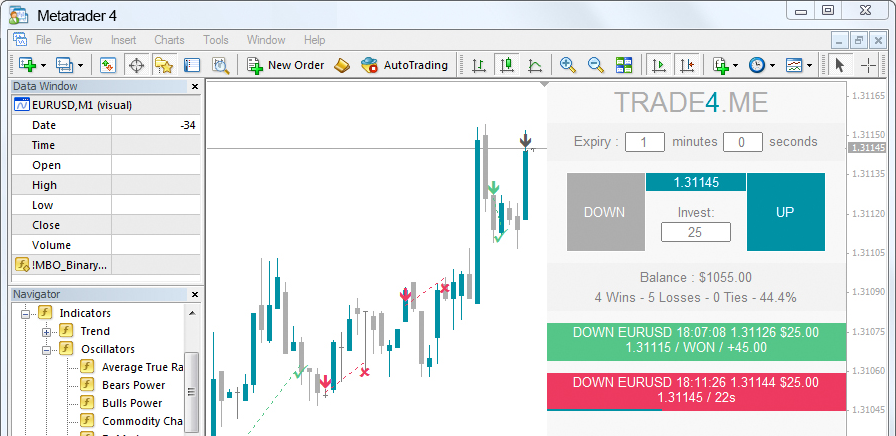Switch chart to Line Chart mode

pos(535,65)
